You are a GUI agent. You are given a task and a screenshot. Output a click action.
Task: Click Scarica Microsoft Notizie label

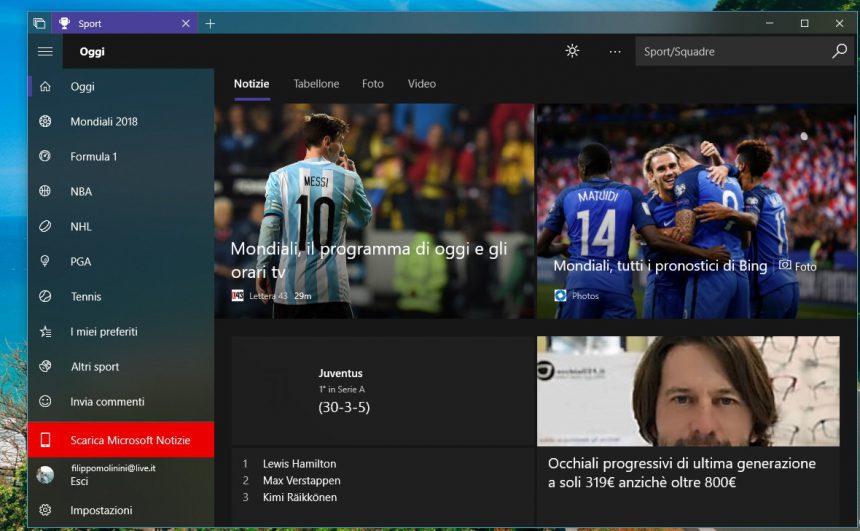click(130, 440)
